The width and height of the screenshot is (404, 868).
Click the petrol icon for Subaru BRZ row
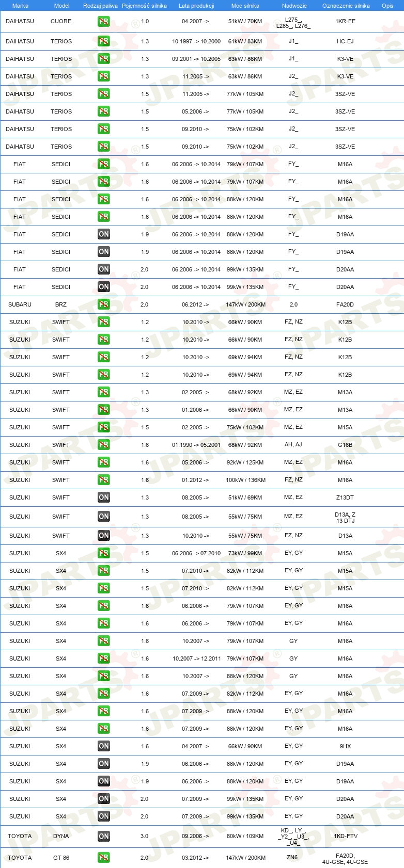[x=103, y=304]
